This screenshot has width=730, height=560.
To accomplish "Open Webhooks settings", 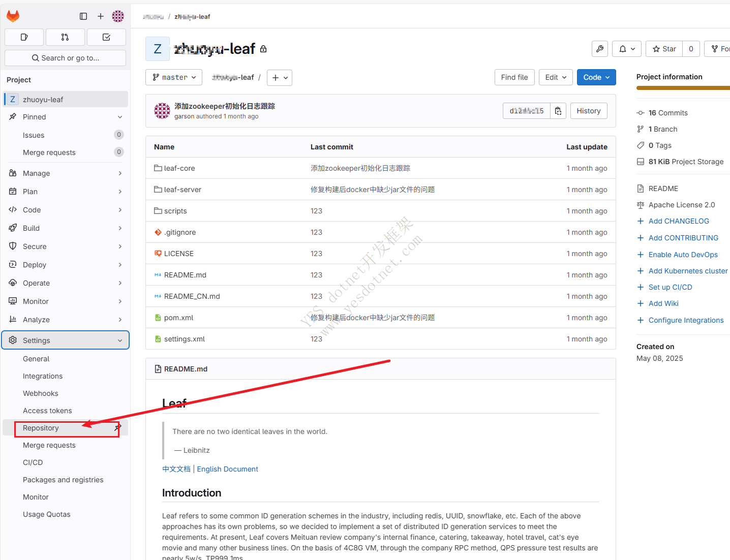I will [65, 393].
